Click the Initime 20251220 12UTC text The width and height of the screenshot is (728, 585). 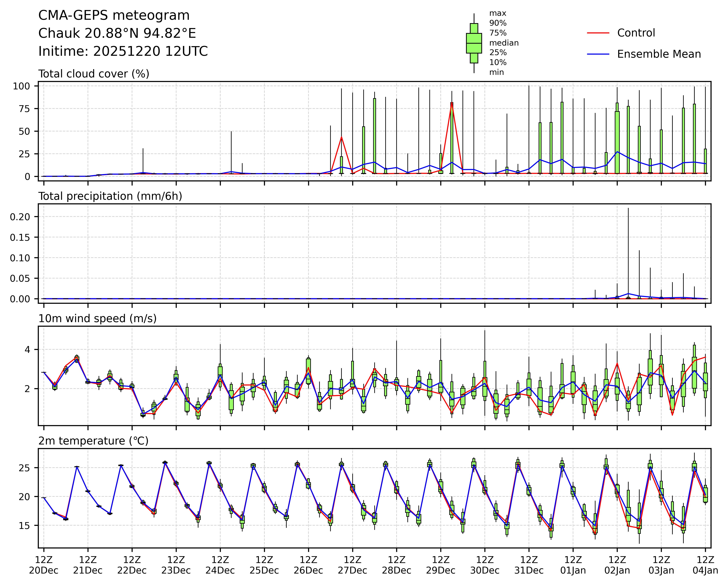[123, 51]
